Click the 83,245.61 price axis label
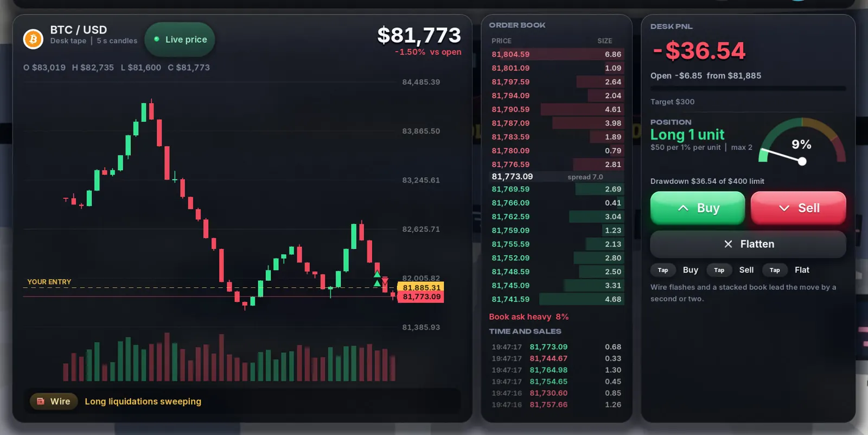This screenshot has width=868, height=435. (x=421, y=180)
